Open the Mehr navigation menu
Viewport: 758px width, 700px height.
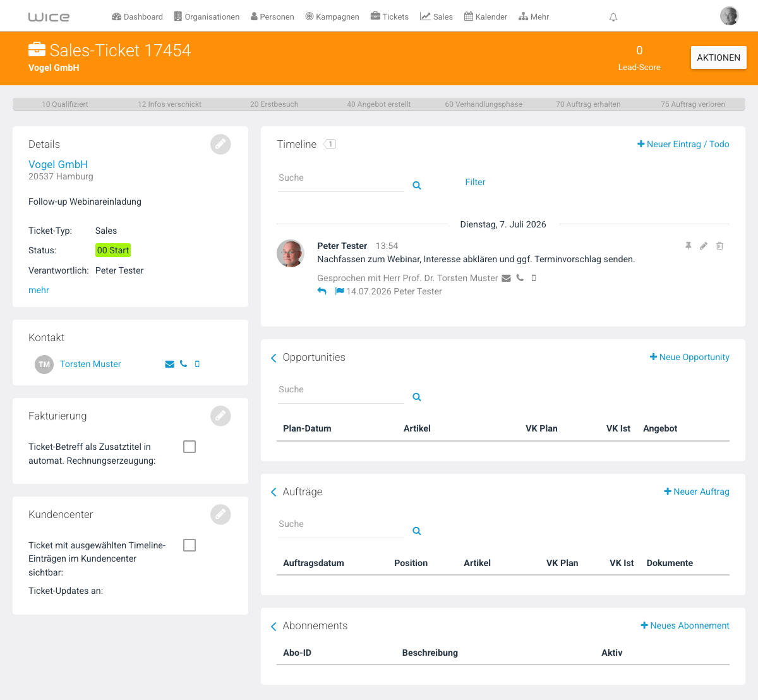[534, 17]
